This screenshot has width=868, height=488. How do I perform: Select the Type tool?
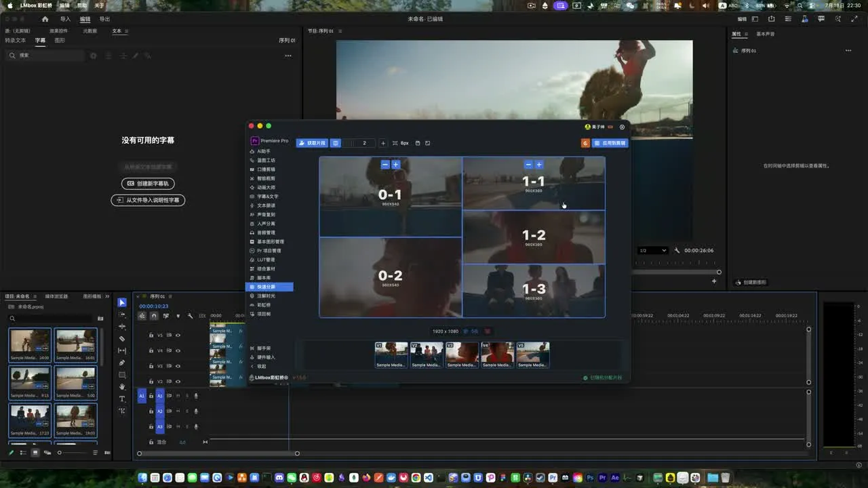point(122,399)
